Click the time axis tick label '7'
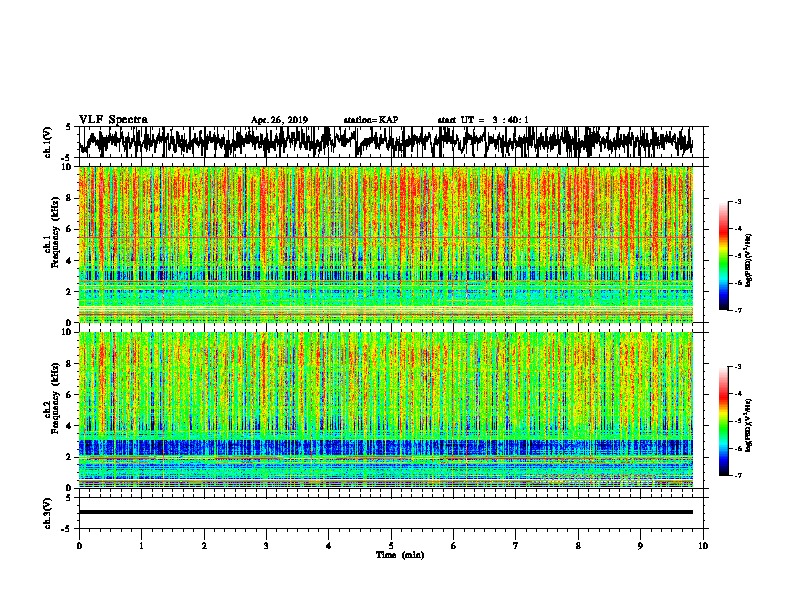The width and height of the screenshot is (792, 612). (x=516, y=546)
